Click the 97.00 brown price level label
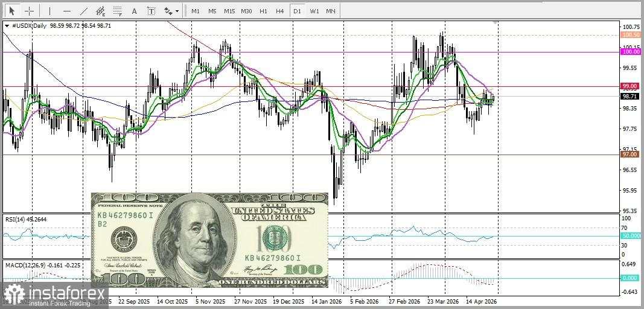This screenshot has width=644, height=309. (x=631, y=154)
